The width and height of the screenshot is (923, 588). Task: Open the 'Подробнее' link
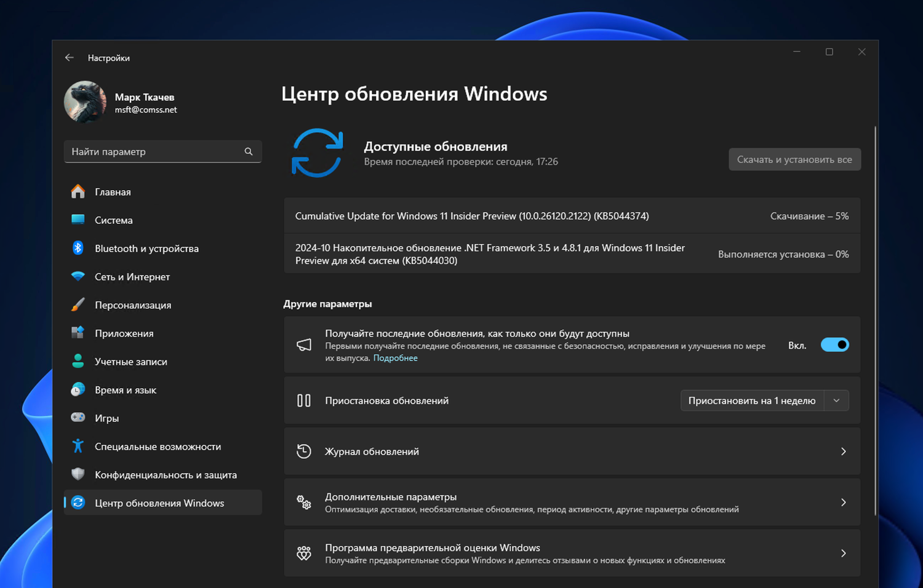click(395, 358)
